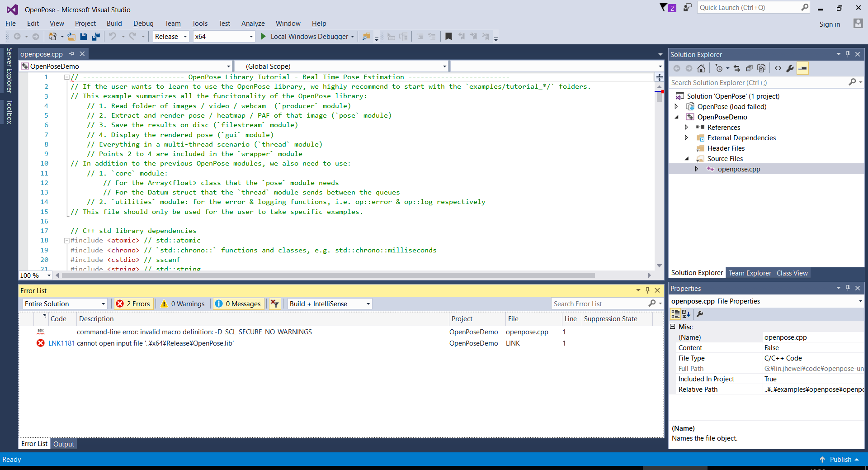Open Properties via Solution Explorer wrench icon
Viewport: 868px width, 470px height.
790,68
